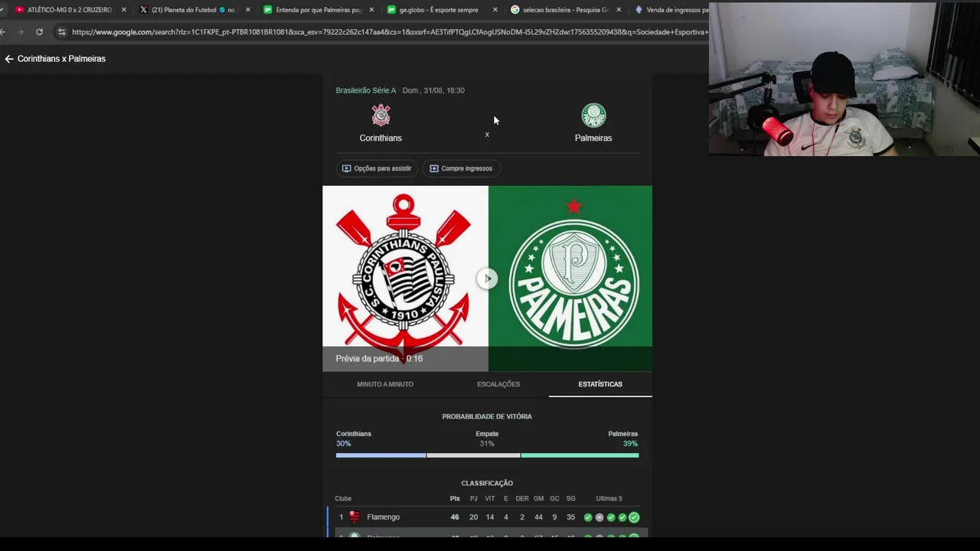Click the CLASSIFICAÇÃO heading
The image size is (980, 551).
tap(487, 483)
